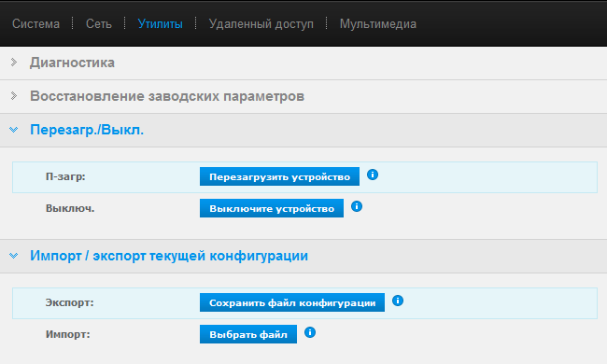The height and width of the screenshot is (364, 607).
Task: Click the П-загр: label
Action: [x=65, y=176]
